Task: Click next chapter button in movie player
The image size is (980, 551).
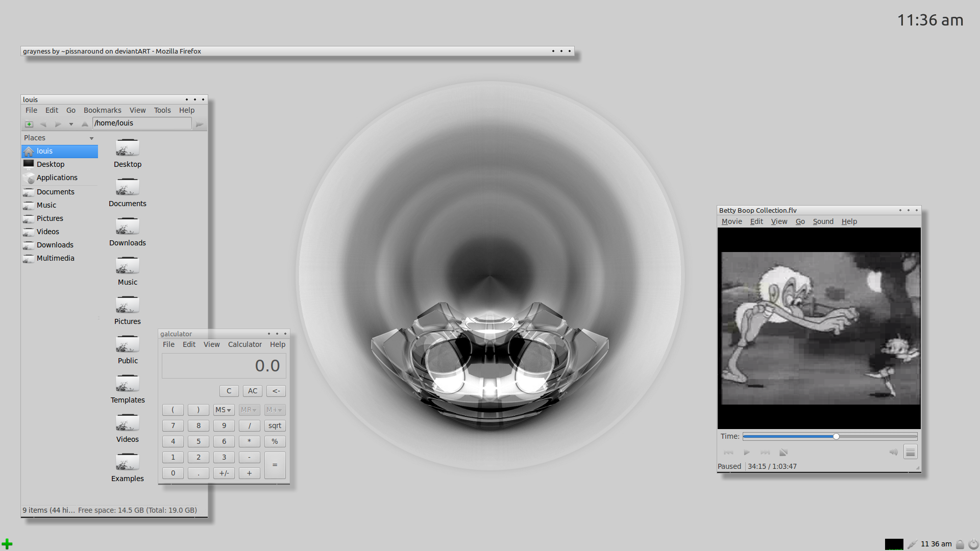Action: [x=765, y=453]
